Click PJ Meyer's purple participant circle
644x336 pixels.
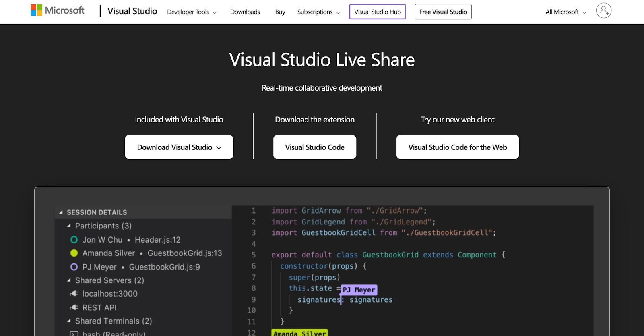pyautogui.click(x=74, y=267)
